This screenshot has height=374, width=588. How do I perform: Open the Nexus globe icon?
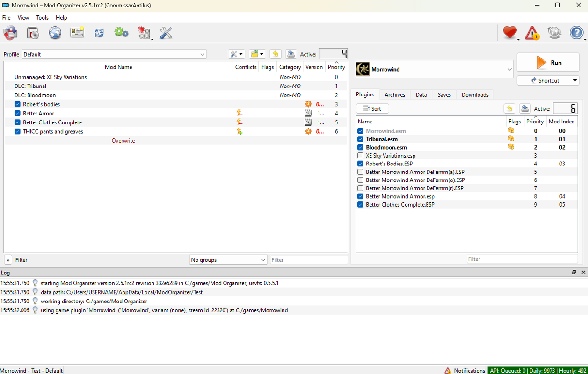55,33
